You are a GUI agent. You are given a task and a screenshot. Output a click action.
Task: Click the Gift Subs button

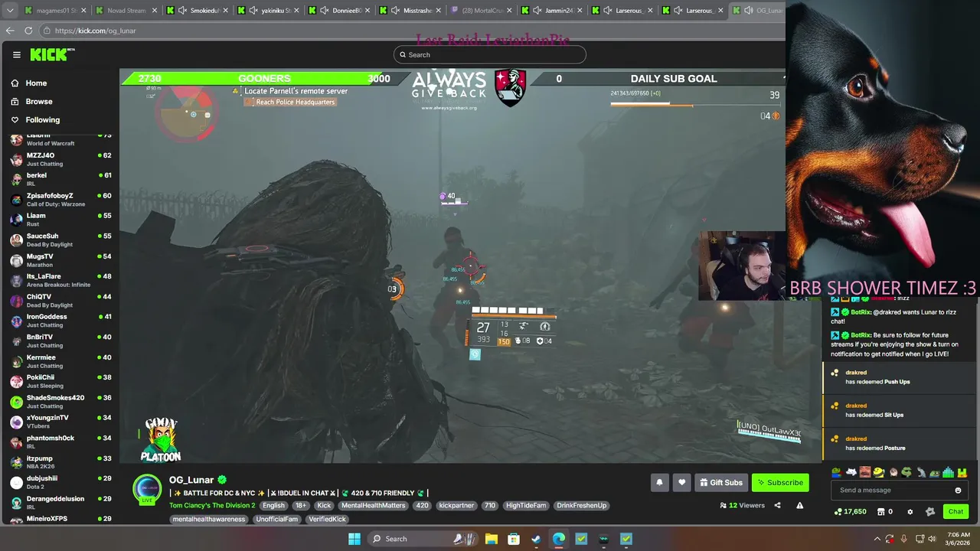click(x=721, y=482)
